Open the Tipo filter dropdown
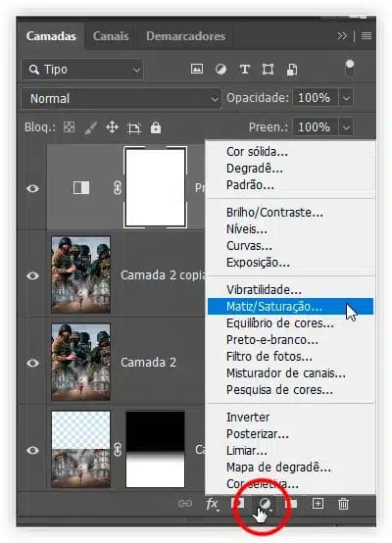This screenshot has width=392, height=543. (82, 70)
